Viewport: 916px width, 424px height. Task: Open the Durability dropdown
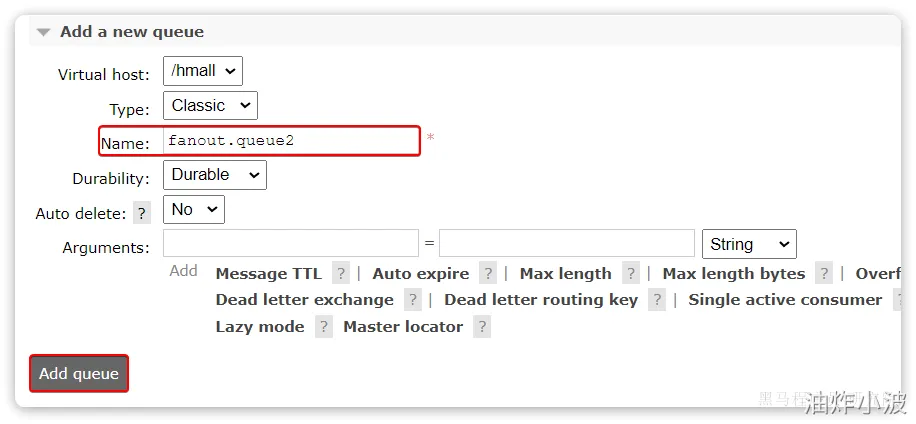215,175
